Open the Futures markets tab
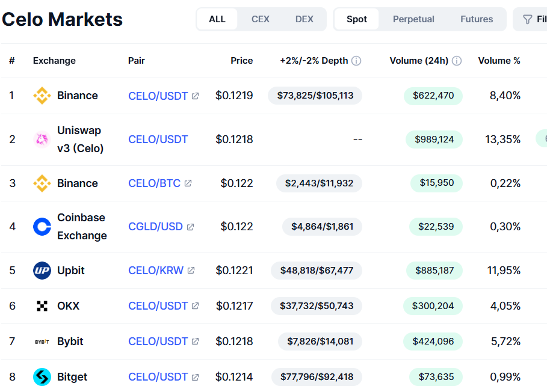Screen dimensions: 547x392 pyautogui.click(x=477, y=19)
